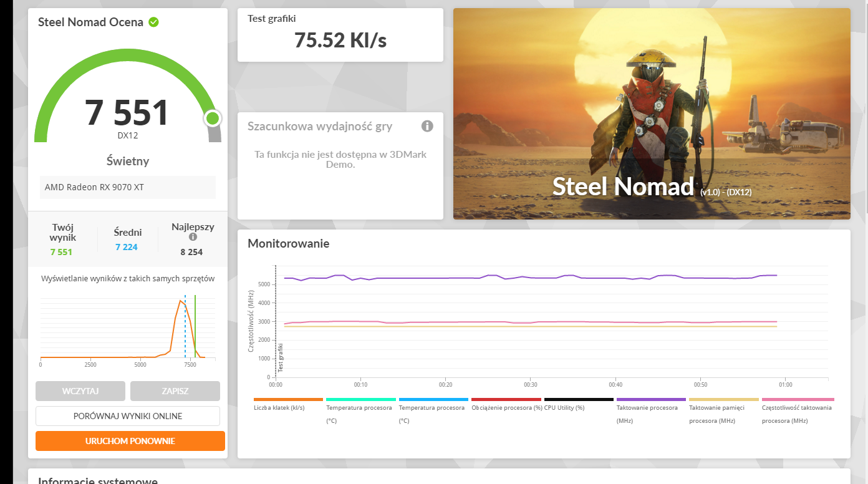Click the 7500 label on the histogram axis
The height and width of the screenshot is (484, 868).
tap(190, 364)
